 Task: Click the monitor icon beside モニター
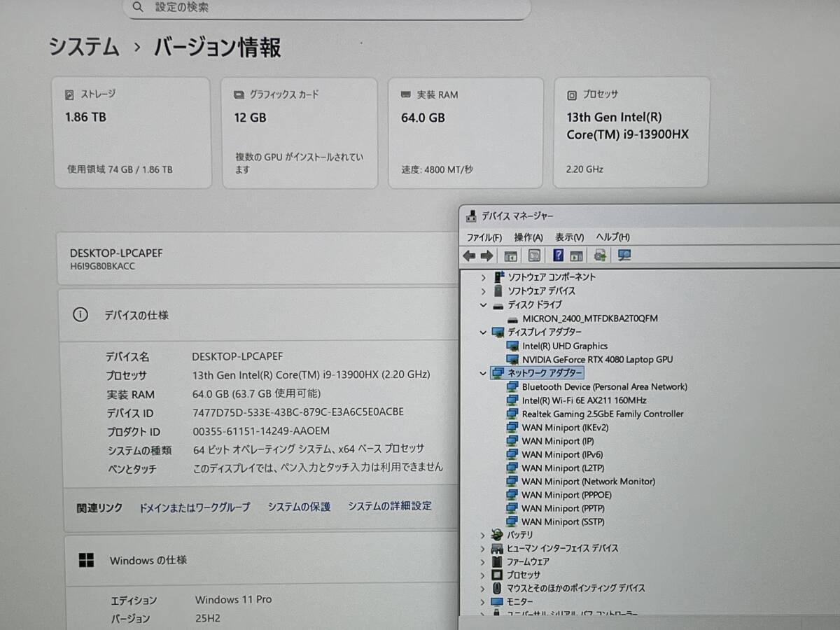click(497, 602)
